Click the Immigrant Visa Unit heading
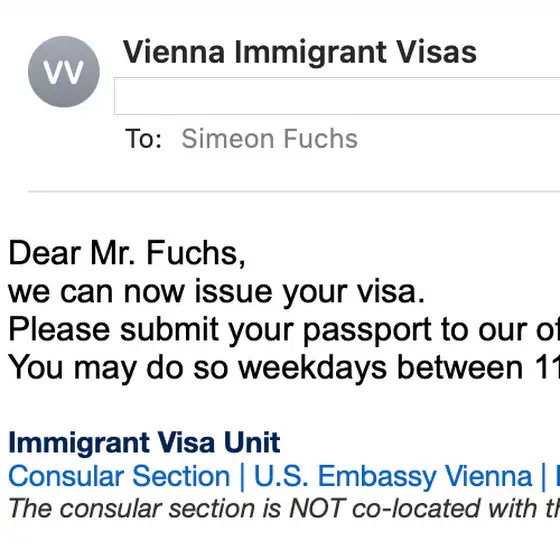560x560 pixels. pyautogui.click(x=144, y=442)
